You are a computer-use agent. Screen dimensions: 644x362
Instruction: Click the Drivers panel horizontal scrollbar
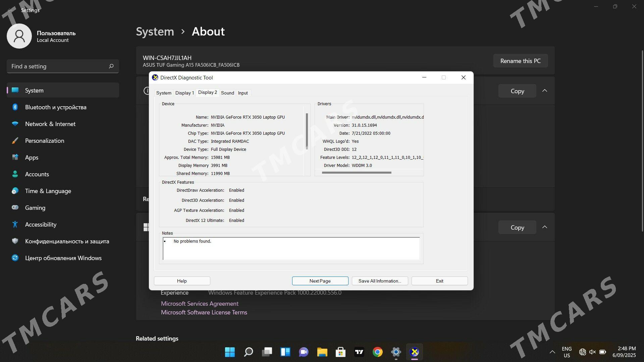357,173
